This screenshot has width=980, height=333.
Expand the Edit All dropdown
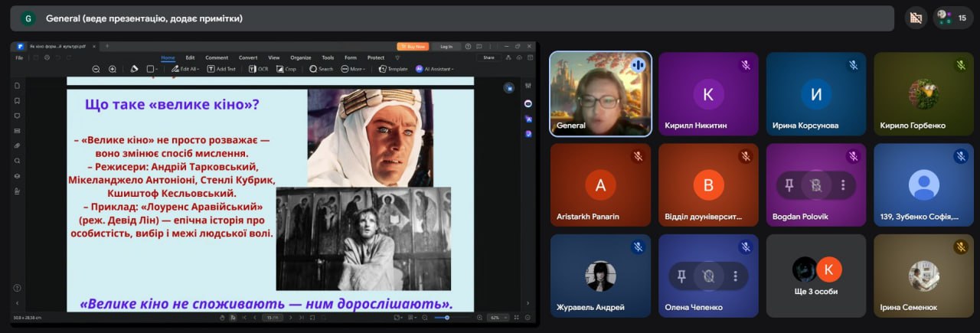click(x=185, y=69)
